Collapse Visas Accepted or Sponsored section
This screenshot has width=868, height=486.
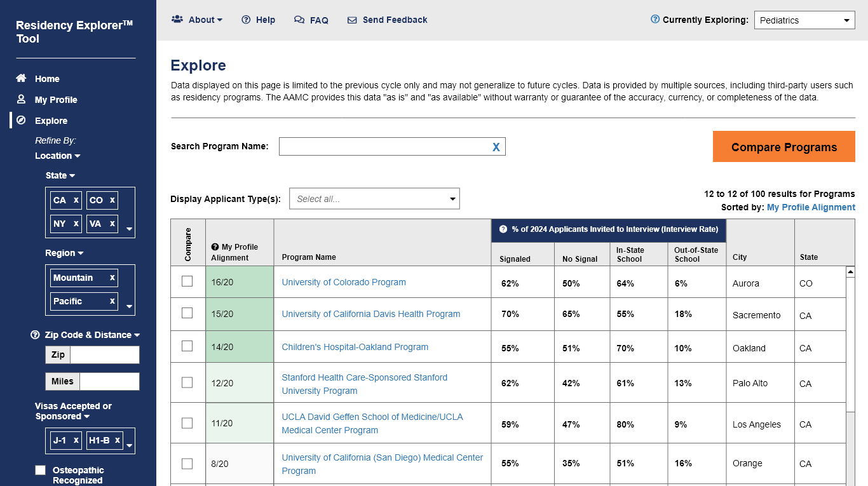pyautogui.click(x=73, y=411)
